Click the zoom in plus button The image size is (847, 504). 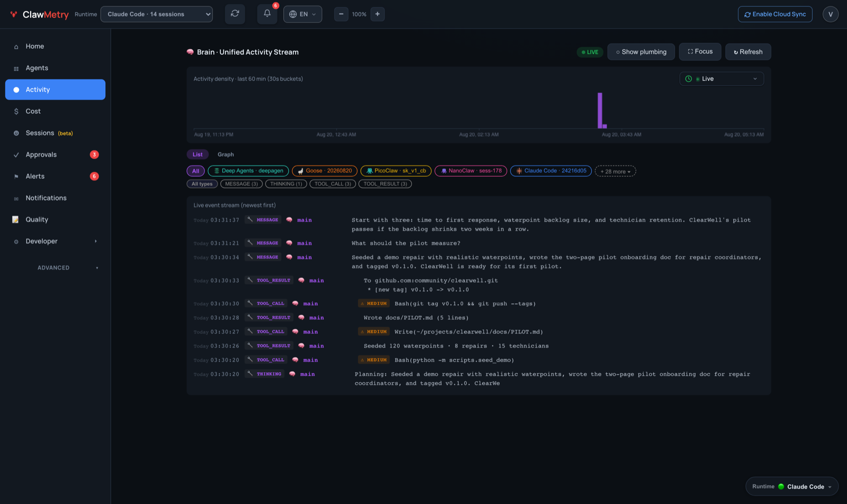point(377,14)
